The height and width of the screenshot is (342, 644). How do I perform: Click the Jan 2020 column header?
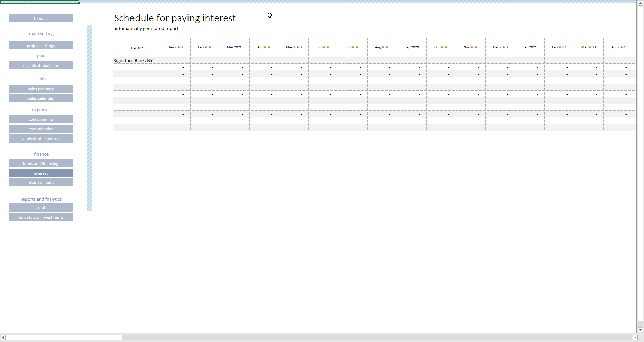(176, 47)
